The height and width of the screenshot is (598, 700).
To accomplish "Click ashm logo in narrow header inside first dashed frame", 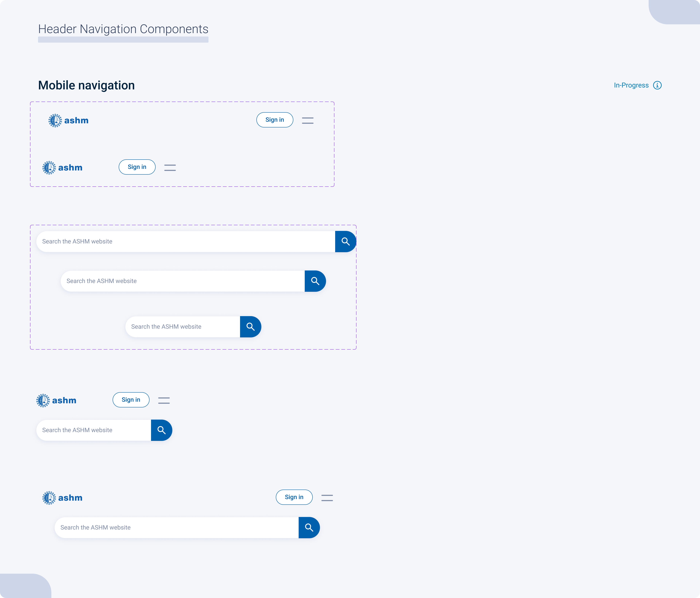I will [x=62, y=168].
